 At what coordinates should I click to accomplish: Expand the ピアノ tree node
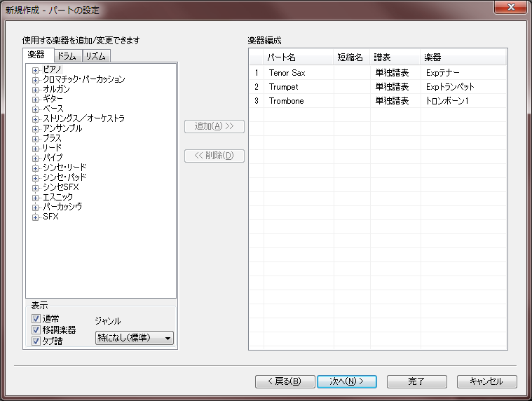point(35,70)
